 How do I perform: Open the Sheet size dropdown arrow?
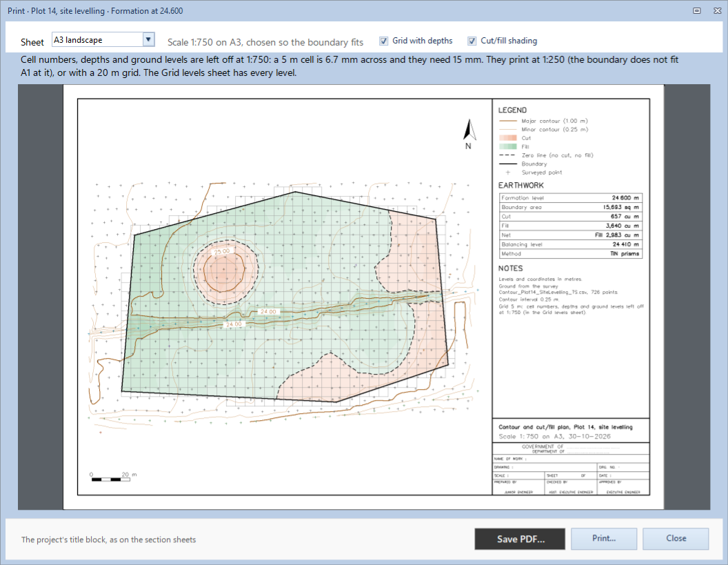click(148, 39)
